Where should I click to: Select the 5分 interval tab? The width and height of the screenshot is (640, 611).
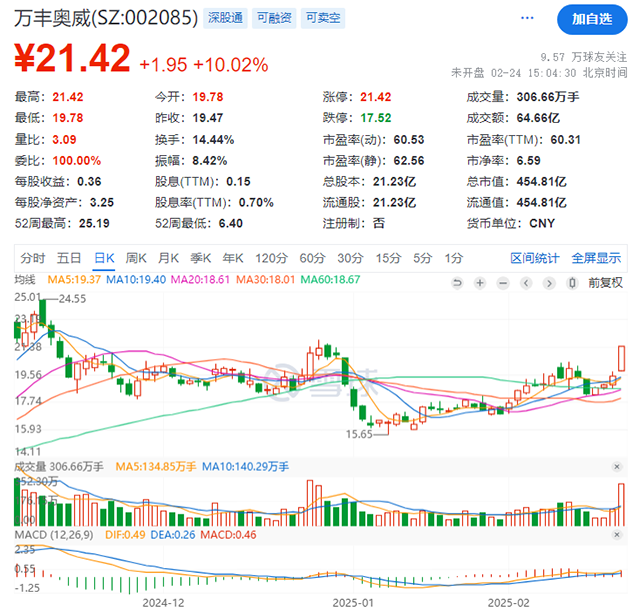[x=422, y=258]
